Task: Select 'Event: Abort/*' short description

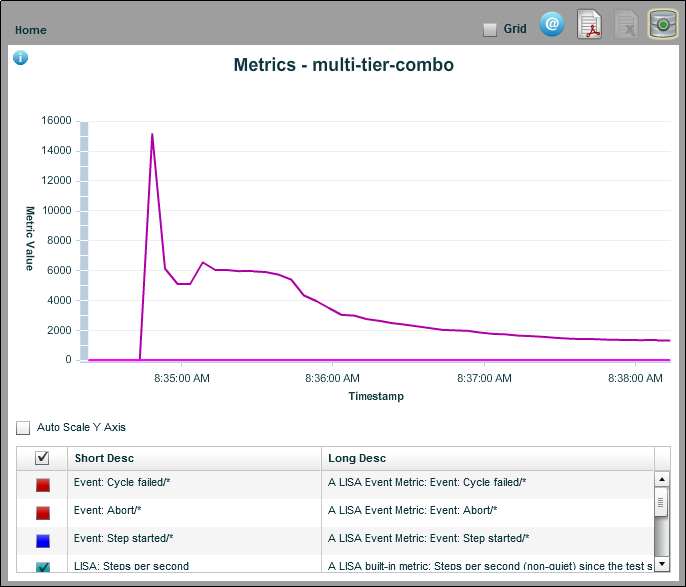Action: tap(108, 510)
